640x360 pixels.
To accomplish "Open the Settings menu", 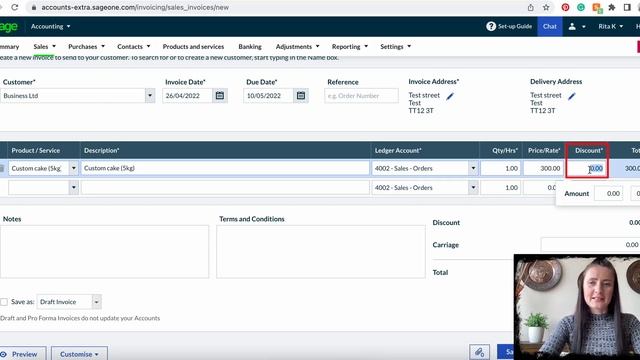I will (x=395, y=47).
